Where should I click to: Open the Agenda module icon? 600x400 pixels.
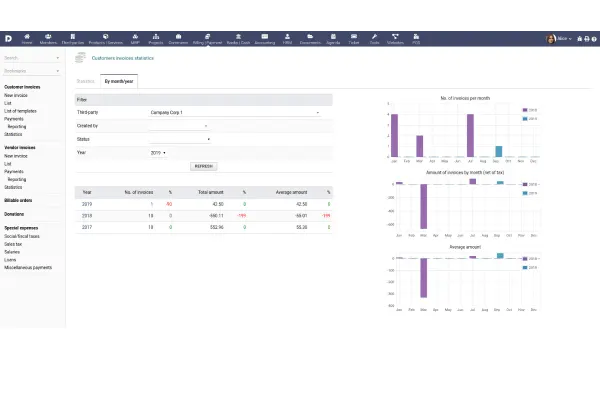pos(332,38)
